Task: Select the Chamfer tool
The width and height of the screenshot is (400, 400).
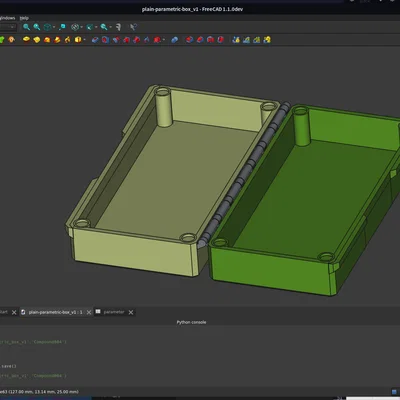Action: click(200, 40)
